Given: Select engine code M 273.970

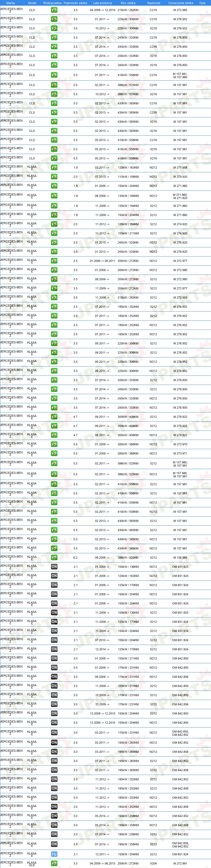Looking at the screenshot, I should (180, 444).
